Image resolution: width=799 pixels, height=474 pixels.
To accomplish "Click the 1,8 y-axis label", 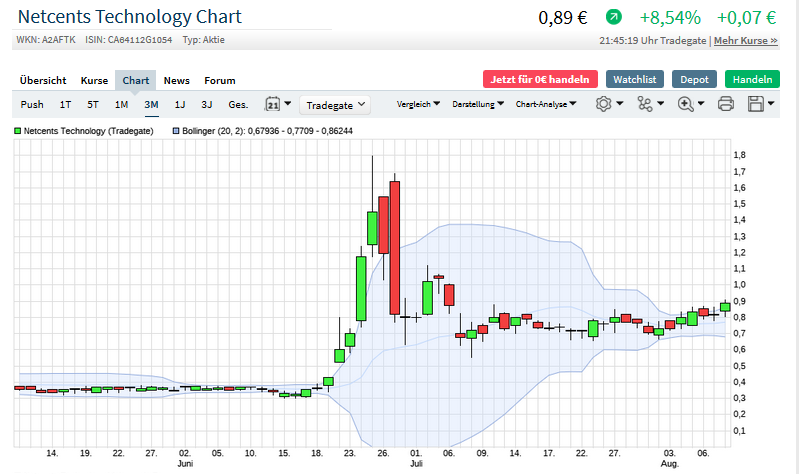I will pos(739,155).
